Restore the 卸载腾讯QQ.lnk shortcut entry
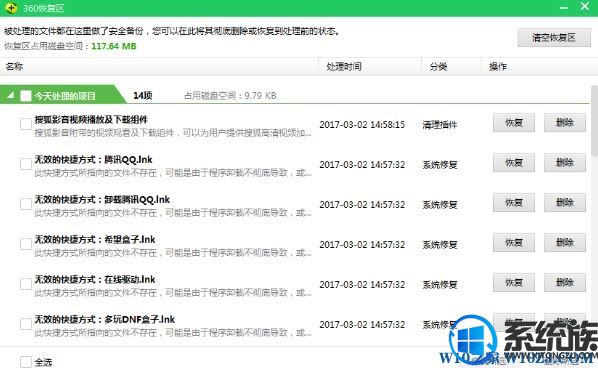 click(x=514, y=202)
